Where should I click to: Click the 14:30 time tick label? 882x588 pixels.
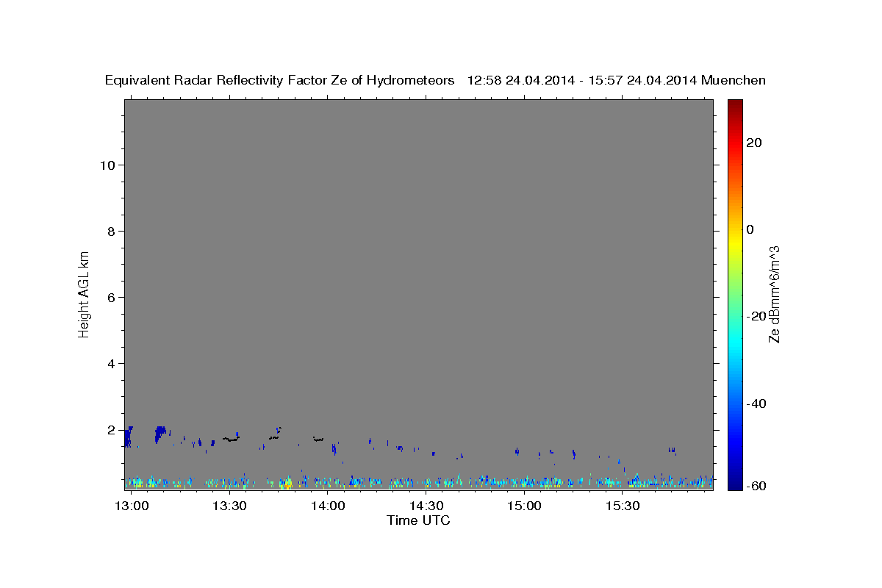426,506
